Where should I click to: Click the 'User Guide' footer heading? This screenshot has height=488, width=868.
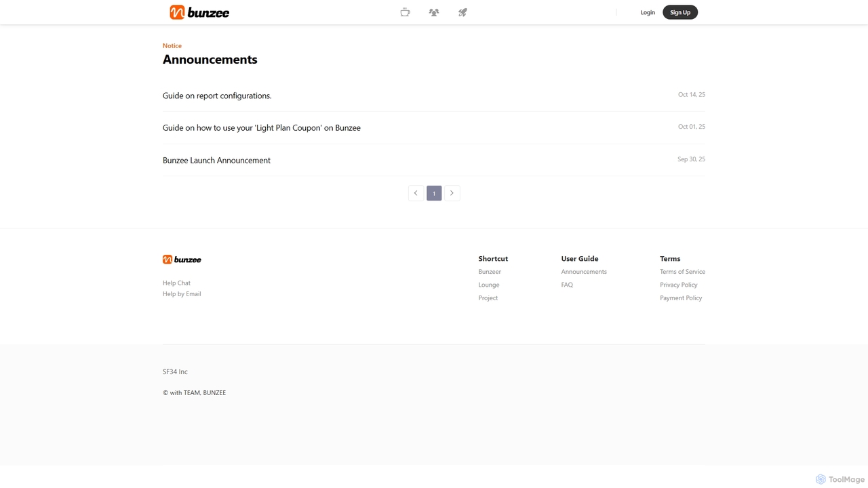[x=580, y=258]
